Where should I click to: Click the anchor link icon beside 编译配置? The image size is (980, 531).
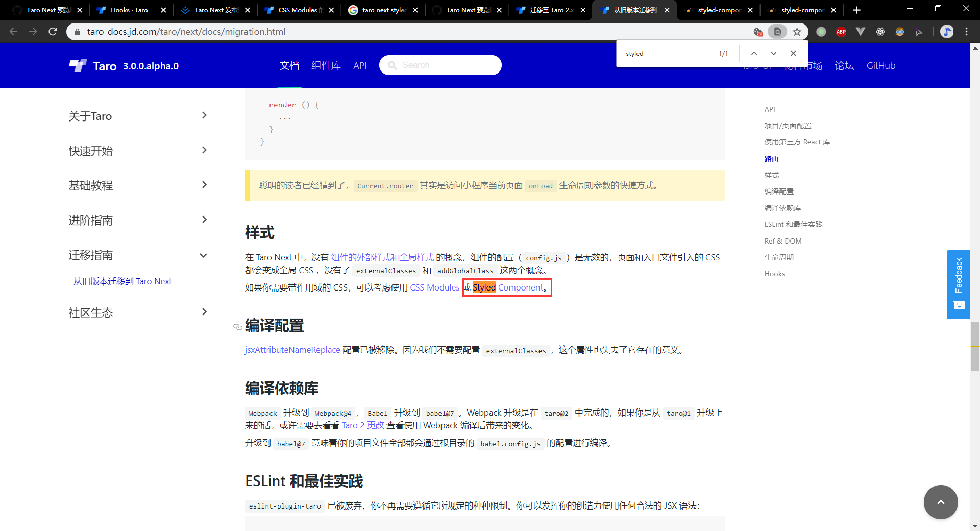tap(237, 327)
